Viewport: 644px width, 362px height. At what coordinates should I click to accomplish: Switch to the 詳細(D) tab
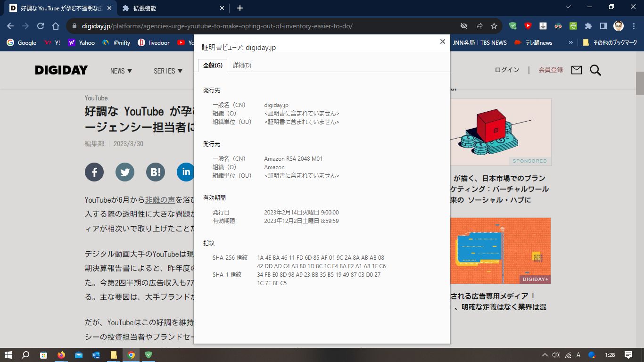pyautogui.click(x=242, y=65)
